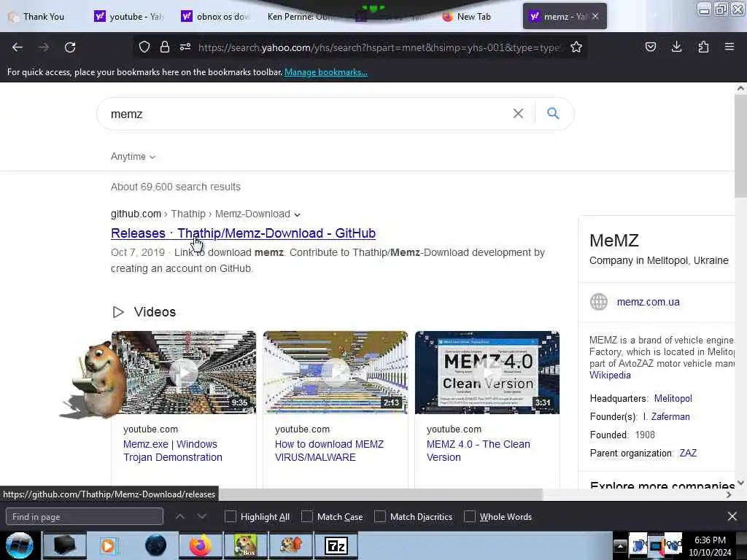Enable Match Case checkbox
The height and width of the screenshot is (560, 747).
307,516
